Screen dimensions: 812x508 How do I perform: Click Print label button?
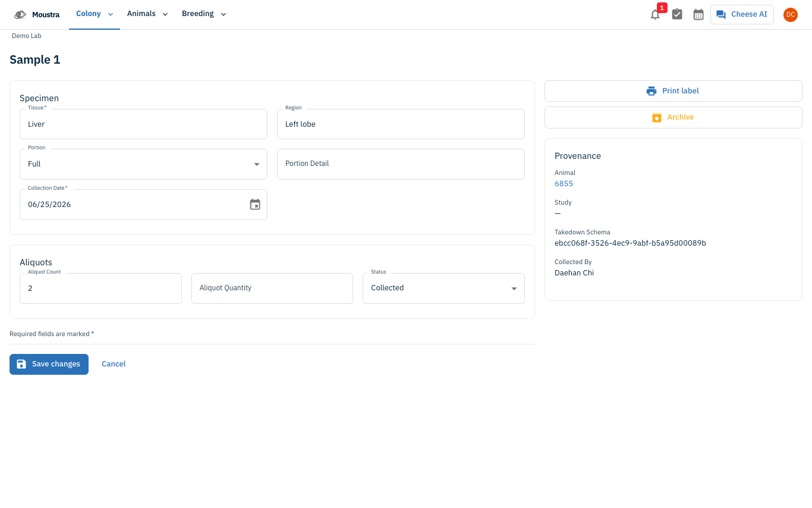pos(673,91)
